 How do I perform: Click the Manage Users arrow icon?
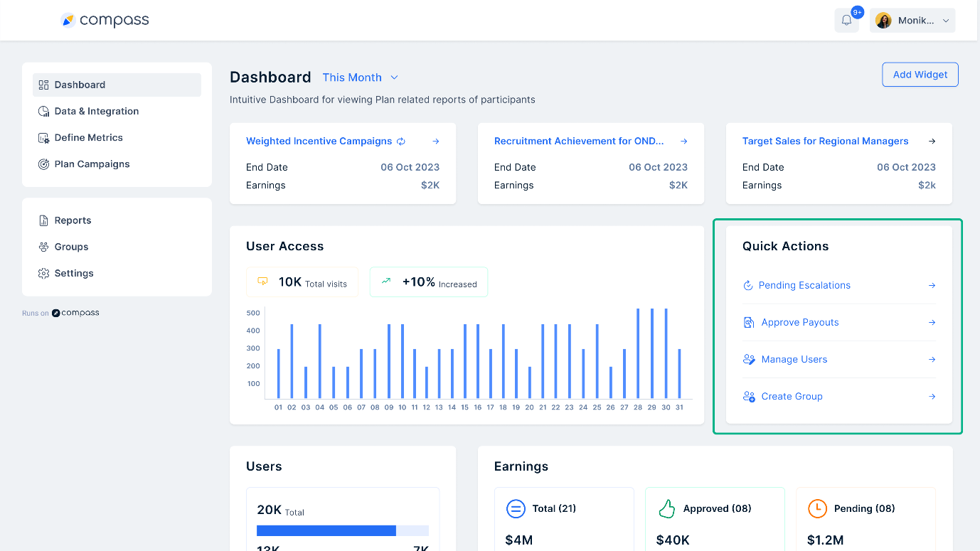click(932, 360)
